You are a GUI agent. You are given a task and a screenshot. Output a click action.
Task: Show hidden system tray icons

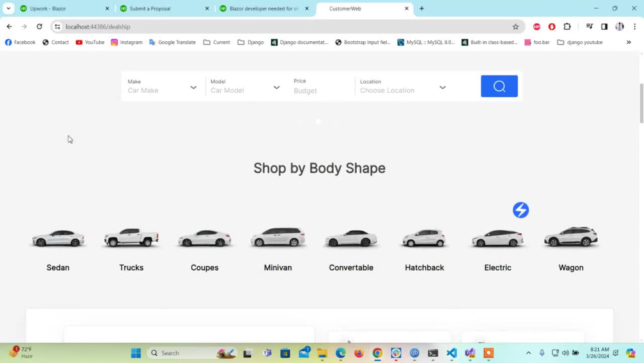coord(528,353)
